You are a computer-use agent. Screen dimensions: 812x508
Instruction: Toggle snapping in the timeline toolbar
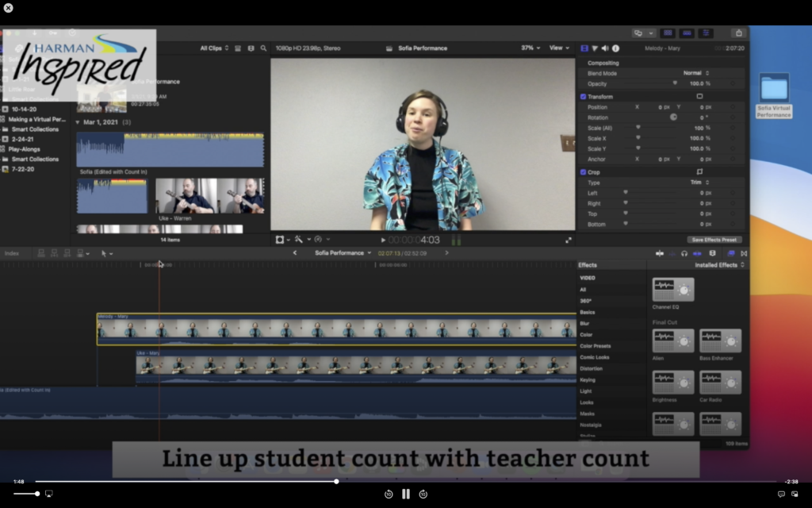point(713,253)
